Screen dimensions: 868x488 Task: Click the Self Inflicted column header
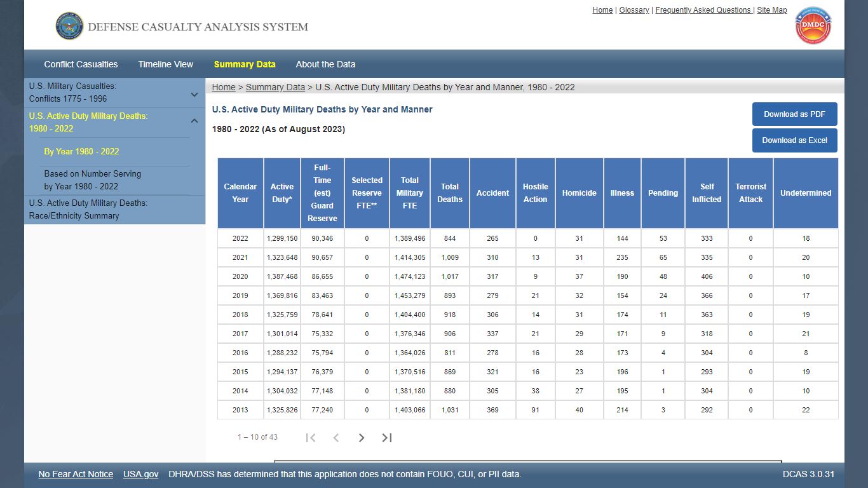tap(707, 193)
